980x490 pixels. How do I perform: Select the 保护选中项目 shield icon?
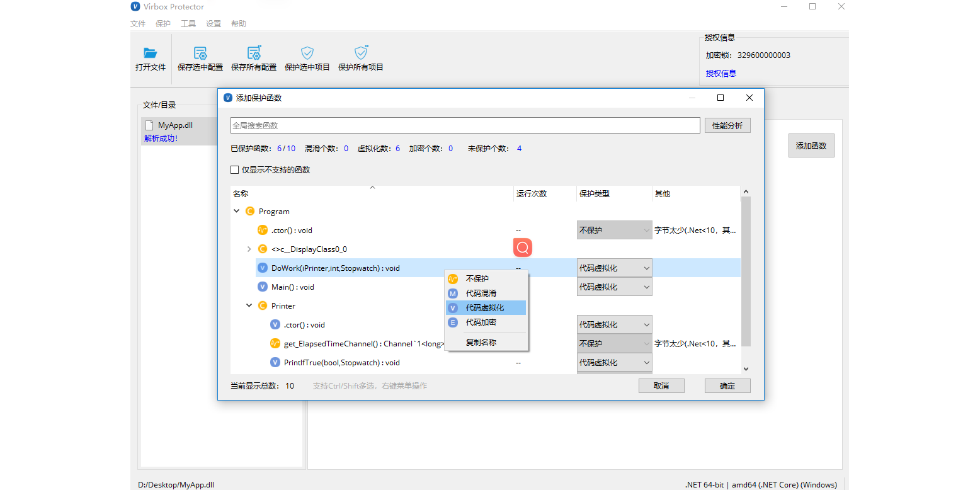[307, 58]
